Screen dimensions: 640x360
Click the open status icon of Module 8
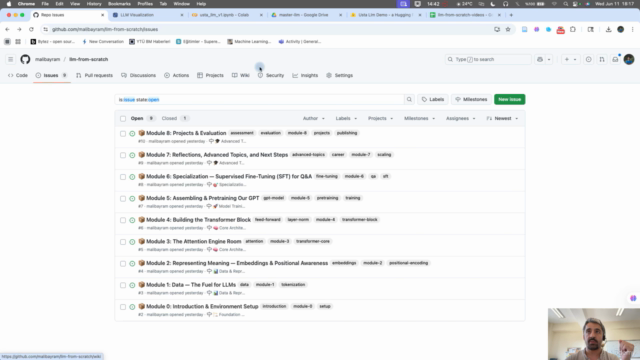click(x=132, y=133)
